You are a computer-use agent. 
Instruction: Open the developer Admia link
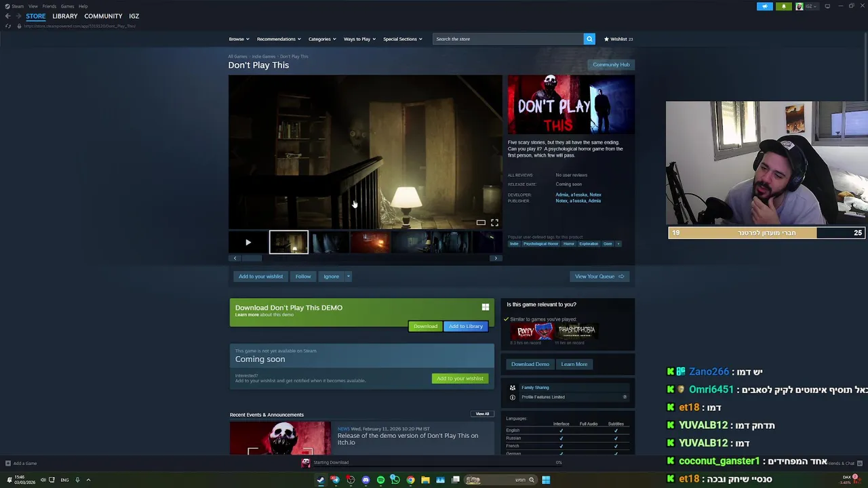coord(561,195)
